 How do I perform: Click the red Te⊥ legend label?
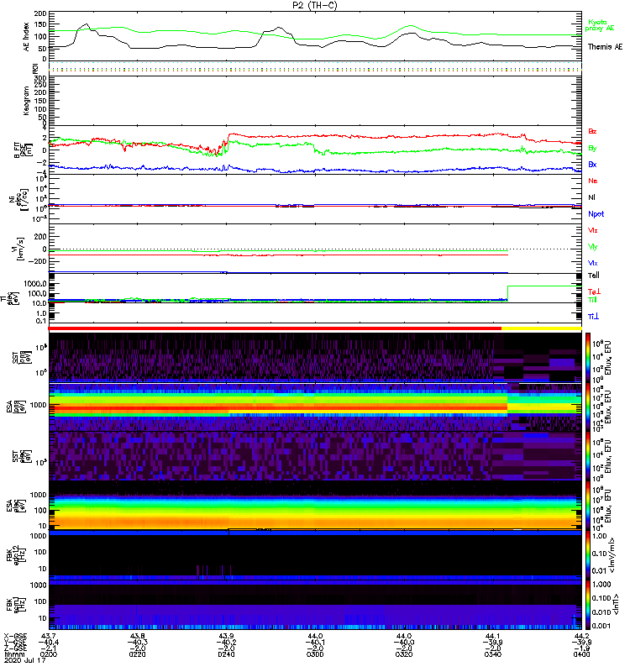pyautogui.click(x=594, y=291)
